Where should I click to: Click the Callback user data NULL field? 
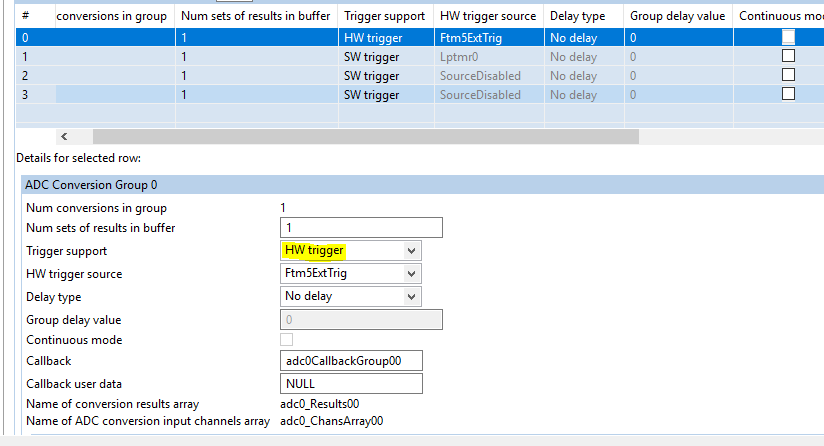(351, 383)
